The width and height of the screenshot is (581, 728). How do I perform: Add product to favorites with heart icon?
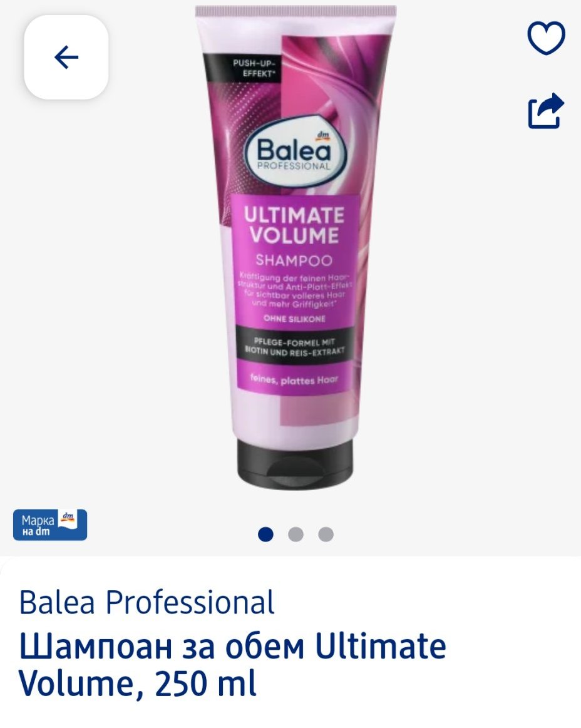coord(546,37)
